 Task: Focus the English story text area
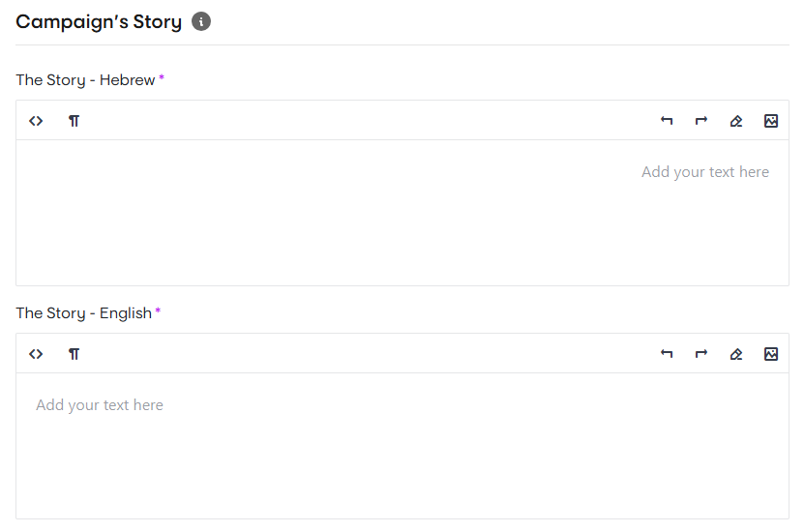(402, 446)
